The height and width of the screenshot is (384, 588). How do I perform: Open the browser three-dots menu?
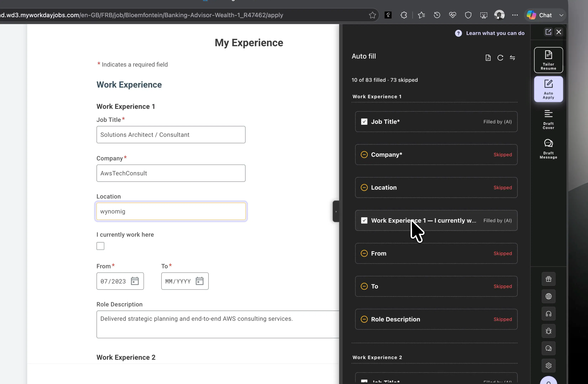515,15
